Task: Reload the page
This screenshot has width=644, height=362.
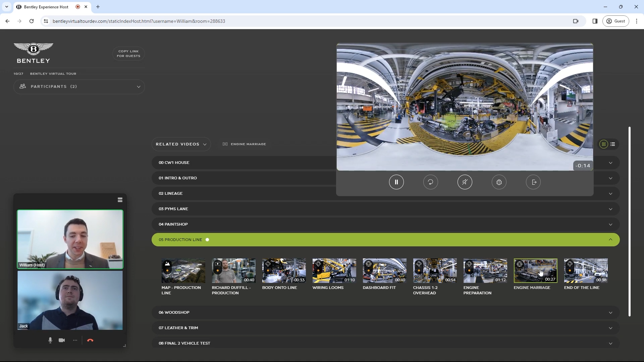Action: pos(32,21)
